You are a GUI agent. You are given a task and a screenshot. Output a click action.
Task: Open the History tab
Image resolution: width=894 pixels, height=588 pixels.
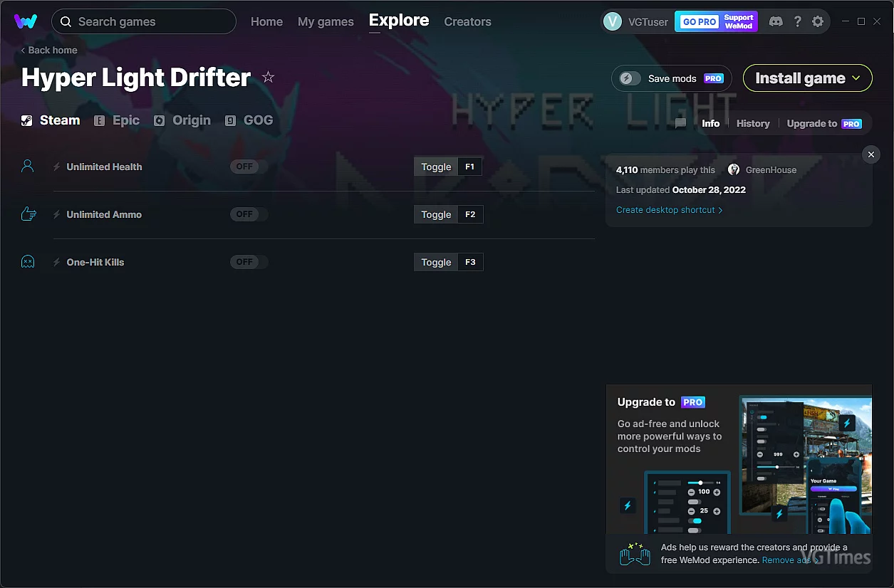click(753, 123)
